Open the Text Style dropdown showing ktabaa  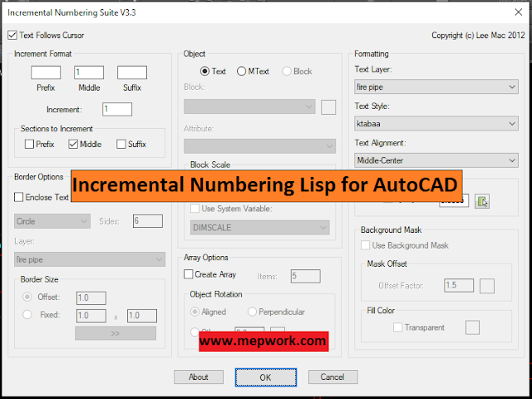click(x=436, y=124)
